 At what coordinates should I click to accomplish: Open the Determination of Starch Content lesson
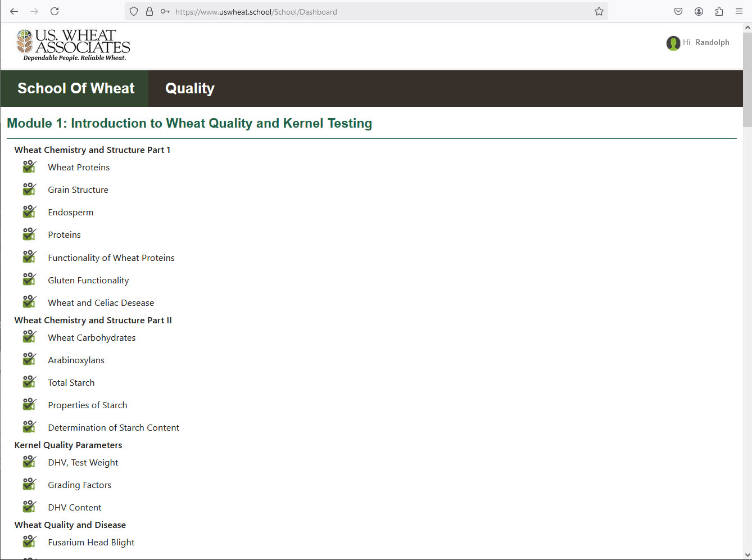[114, 428]
